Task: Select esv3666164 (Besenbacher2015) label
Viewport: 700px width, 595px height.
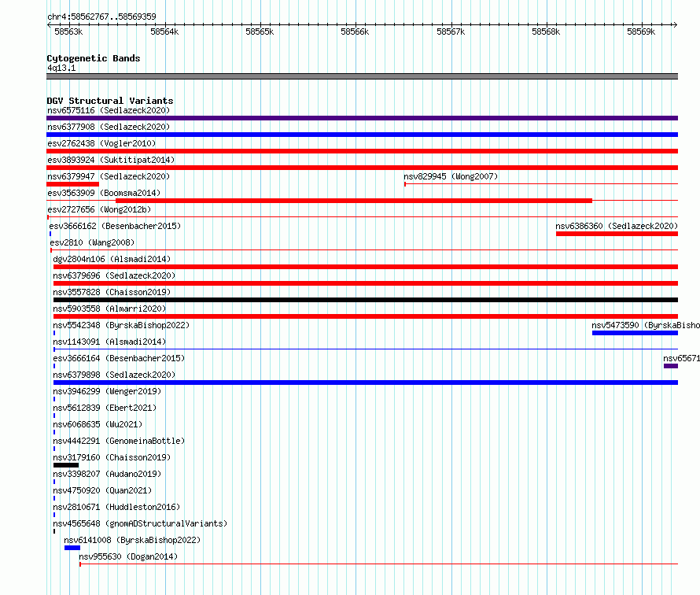Action: [119, 358]
